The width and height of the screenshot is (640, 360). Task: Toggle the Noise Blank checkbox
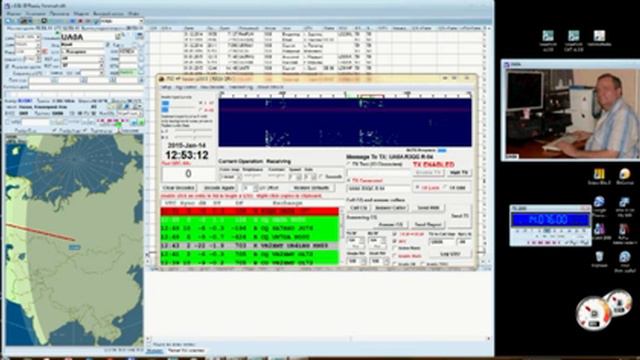coord(395,248)
